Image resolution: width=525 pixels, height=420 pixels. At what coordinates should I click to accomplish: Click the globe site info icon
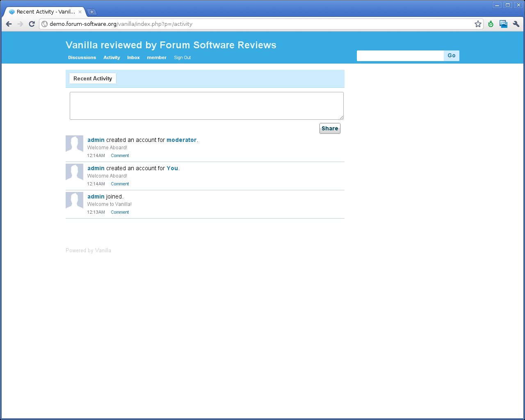pos(45,24)
